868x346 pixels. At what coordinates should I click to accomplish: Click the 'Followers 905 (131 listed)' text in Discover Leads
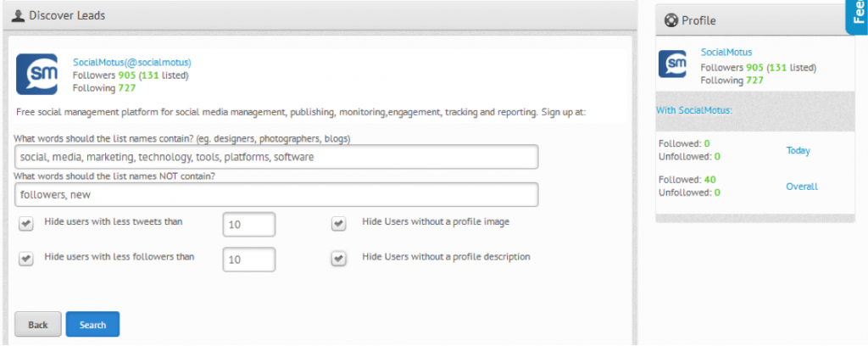(131, 75)
